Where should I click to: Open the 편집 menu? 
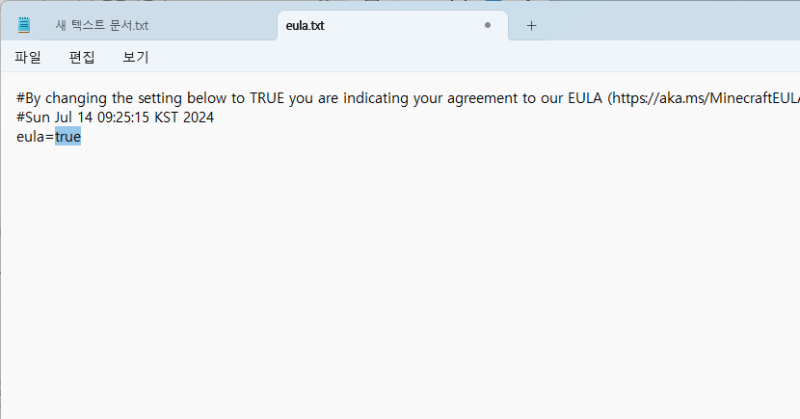click(82, 57)
